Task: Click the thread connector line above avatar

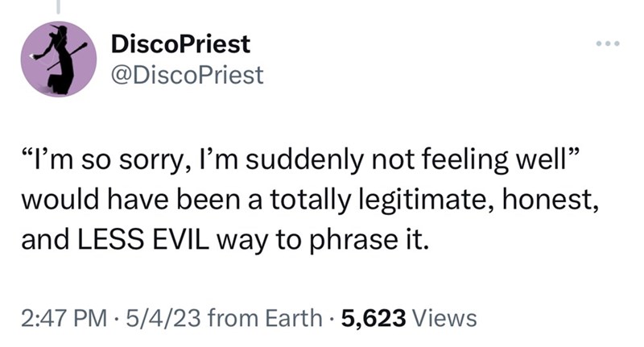Action: pos(58,6)
